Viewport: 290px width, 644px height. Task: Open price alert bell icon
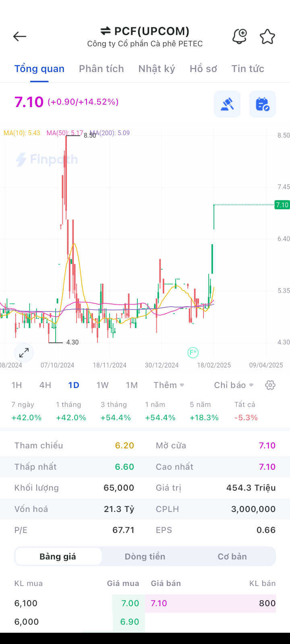point(240,37)
